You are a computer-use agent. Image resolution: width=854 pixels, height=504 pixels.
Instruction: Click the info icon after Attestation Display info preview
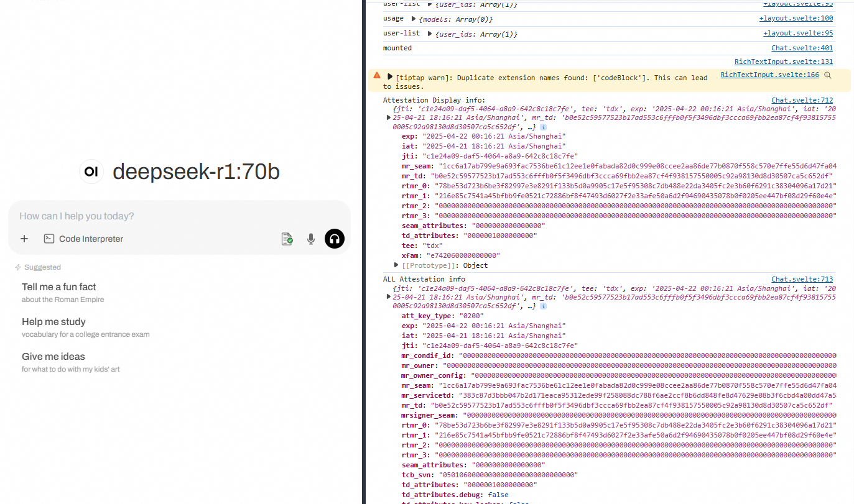coord(543,127)
